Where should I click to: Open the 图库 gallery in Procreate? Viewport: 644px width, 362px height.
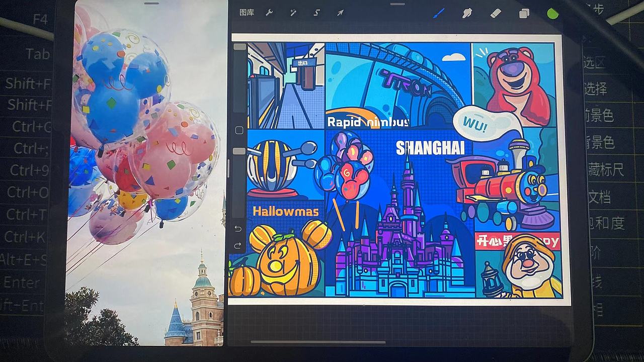(x=247, y=13)
